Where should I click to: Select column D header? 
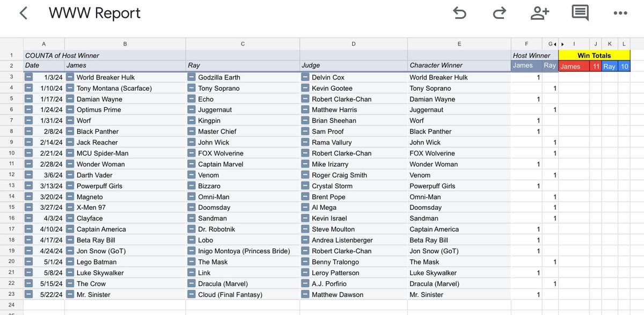pos(354,44)
